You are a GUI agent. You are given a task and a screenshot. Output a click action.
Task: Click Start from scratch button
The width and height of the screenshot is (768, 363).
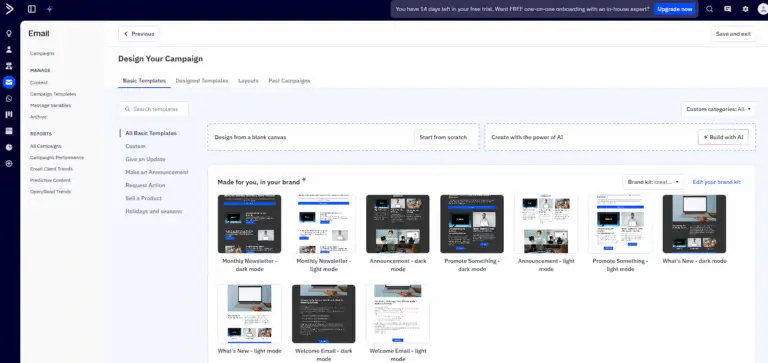click(x=443, y=137)
